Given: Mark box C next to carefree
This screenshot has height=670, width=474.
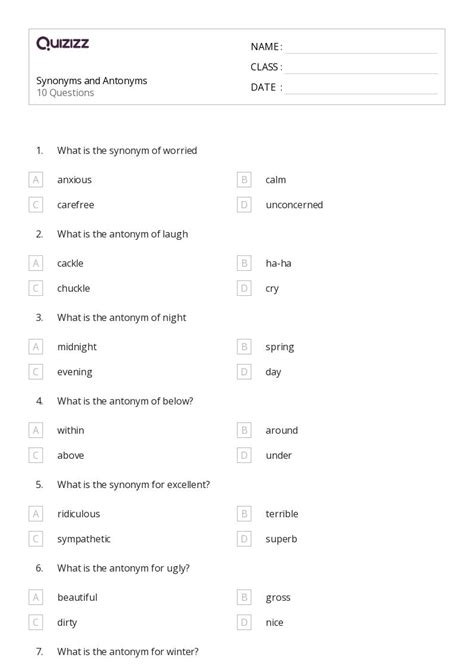Looking at the screenshot, I should point(35,205).
